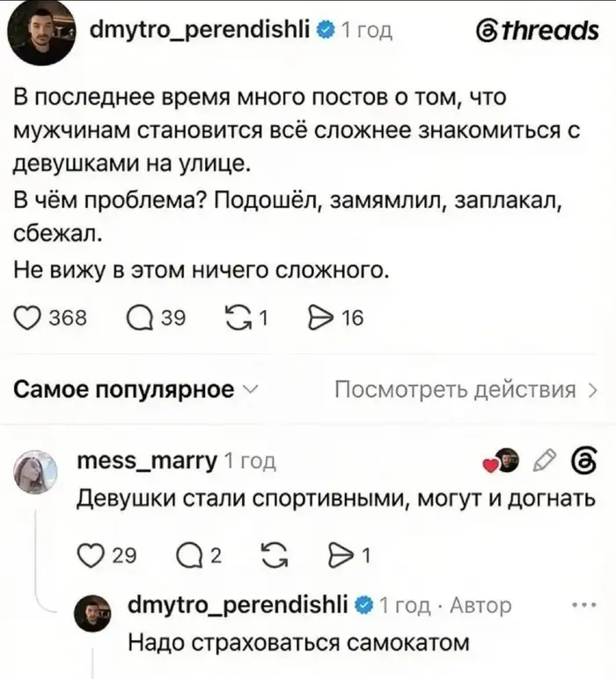Screen dimensions: 616x679
Task: Like the main post with 368 likes
Action: (x=26, y=318)
